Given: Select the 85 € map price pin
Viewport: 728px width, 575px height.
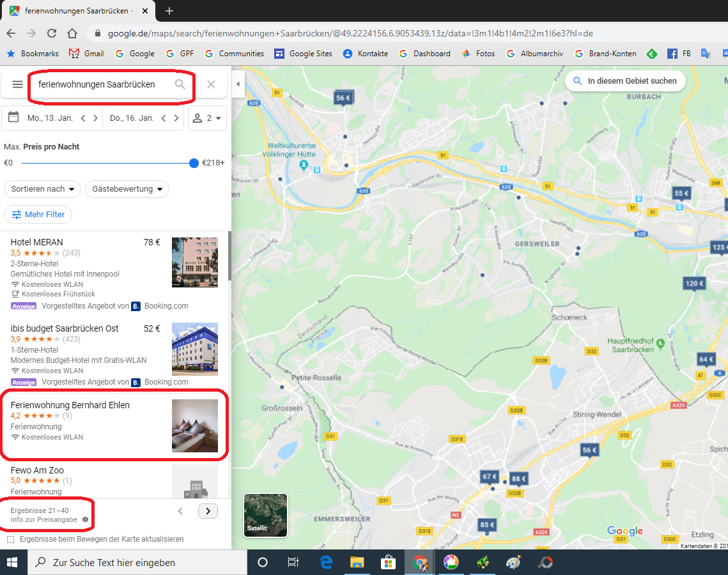Looking at the screenshot, I should pos(487,525).
